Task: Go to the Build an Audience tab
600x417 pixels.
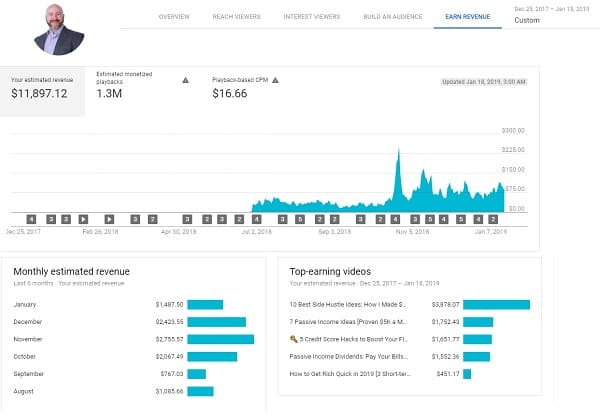Action: click(389, 17)
